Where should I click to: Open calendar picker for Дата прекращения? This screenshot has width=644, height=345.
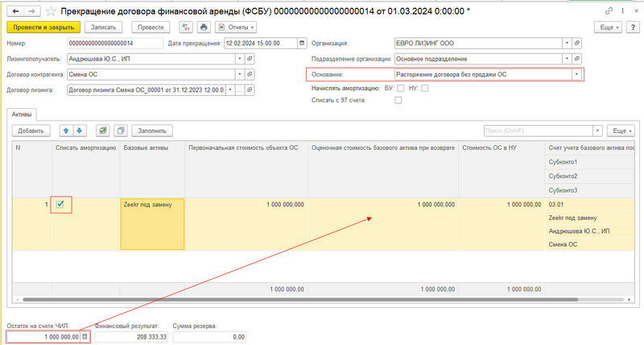pos(302,44)
